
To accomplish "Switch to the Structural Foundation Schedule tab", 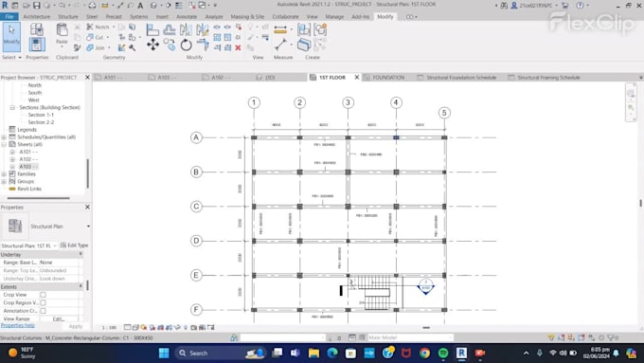I will point(461,78).
